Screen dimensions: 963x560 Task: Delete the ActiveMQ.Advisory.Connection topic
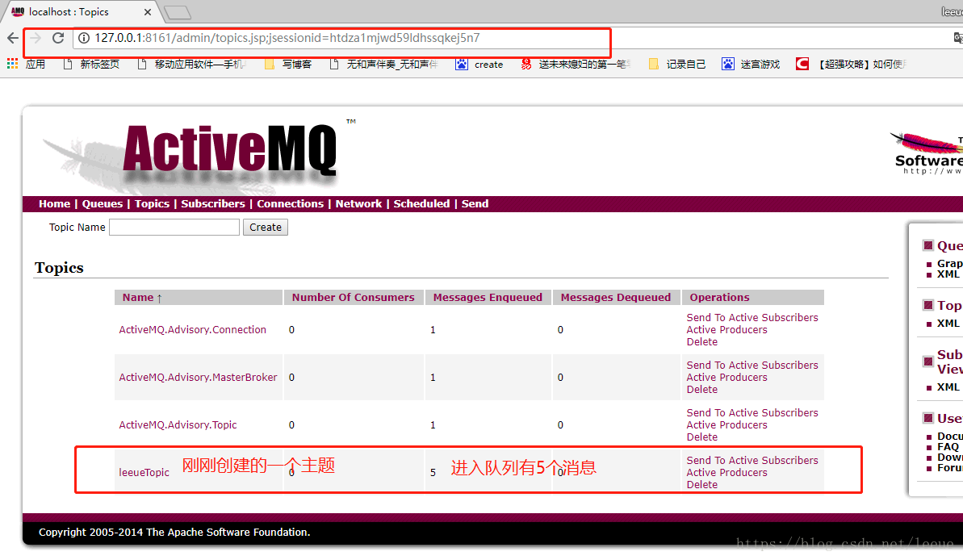(702, 342)
